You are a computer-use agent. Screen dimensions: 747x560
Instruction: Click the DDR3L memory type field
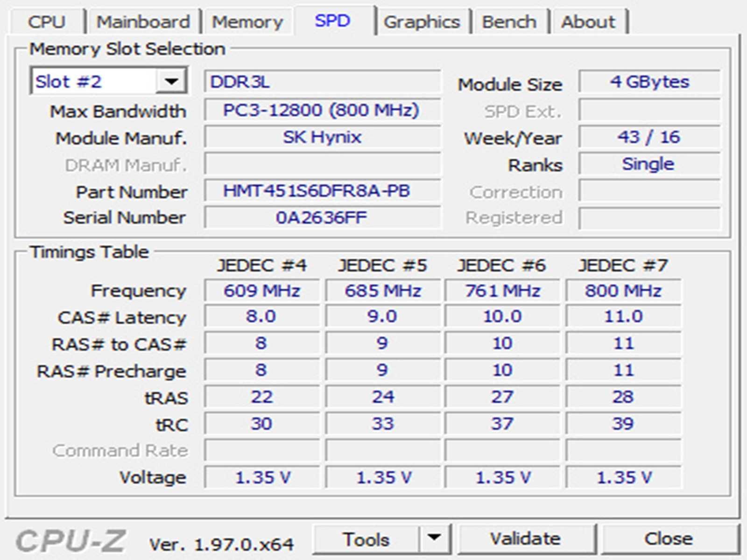coord(323,82)
